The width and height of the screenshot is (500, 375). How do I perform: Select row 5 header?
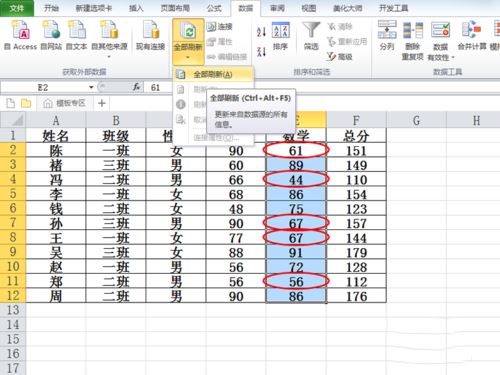[x=13, y=194]
